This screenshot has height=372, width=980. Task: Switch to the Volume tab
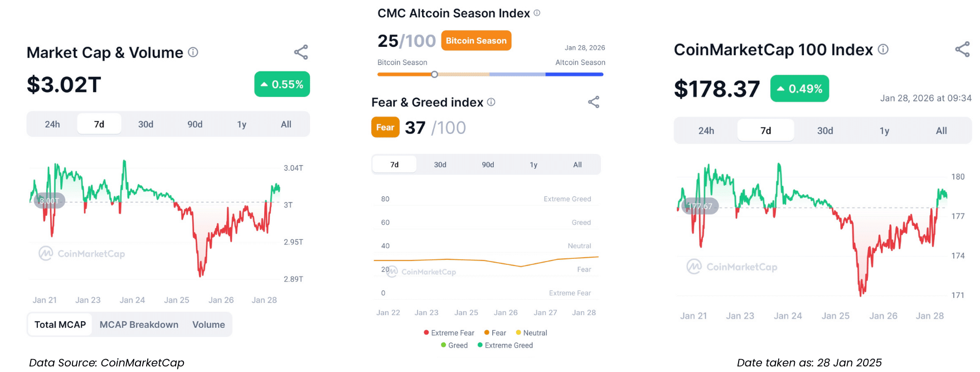[x=208, y=325]
